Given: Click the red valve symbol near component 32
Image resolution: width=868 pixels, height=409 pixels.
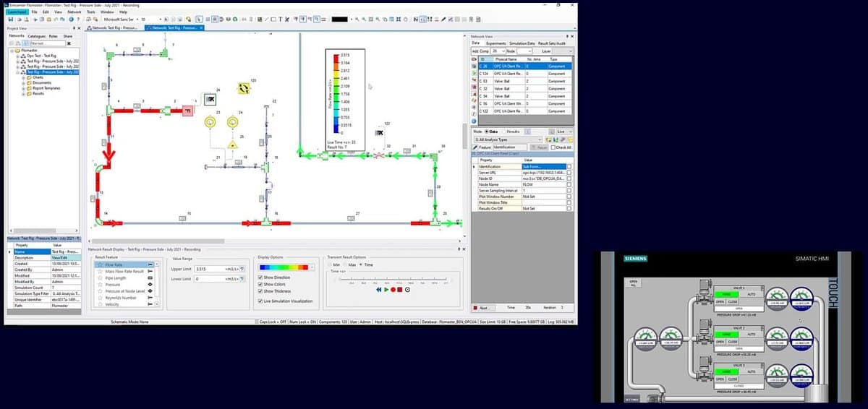Looking at the screenshot, I should 378,155.
